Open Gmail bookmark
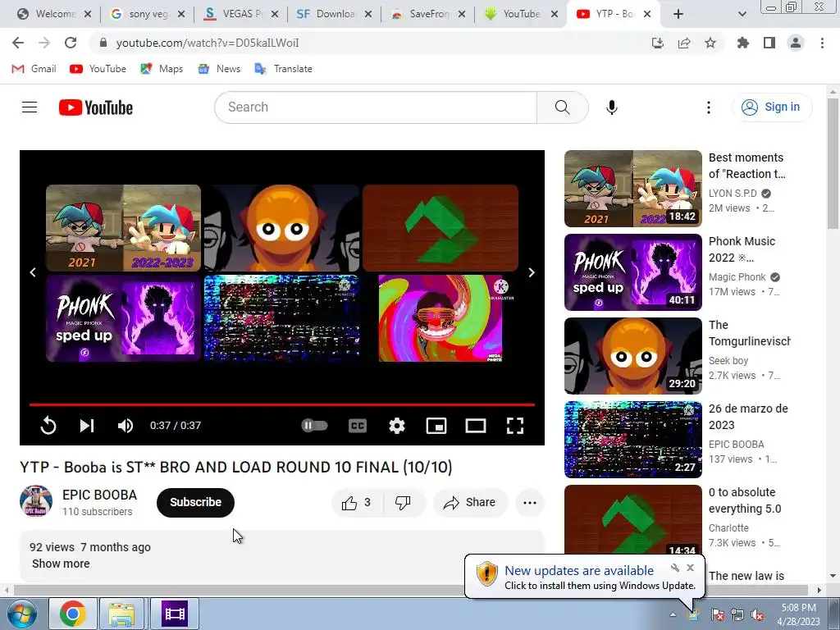This screenshot has width=840, height=630. tap(34, 69)
